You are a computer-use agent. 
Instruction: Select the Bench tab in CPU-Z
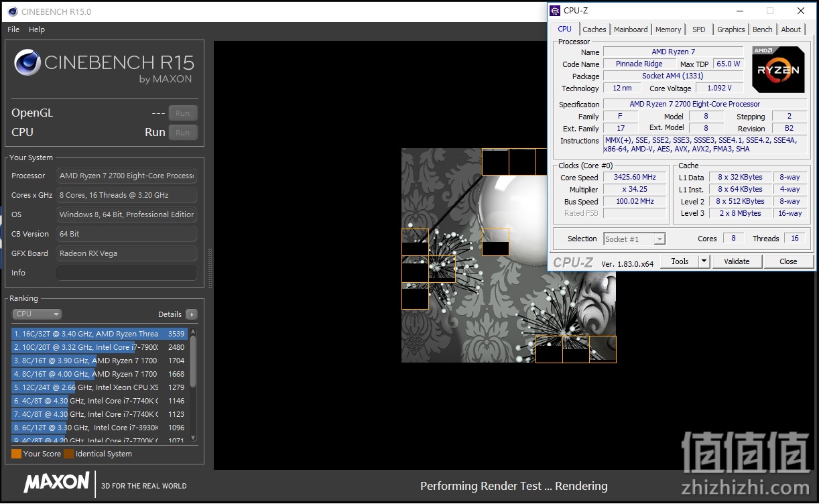[763, 29]
